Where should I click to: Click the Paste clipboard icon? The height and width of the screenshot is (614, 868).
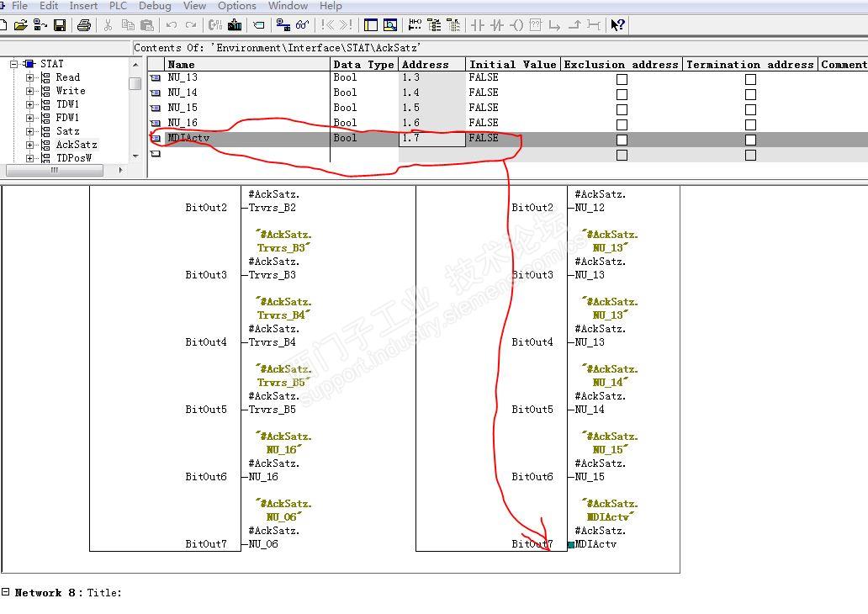(147, 25)
